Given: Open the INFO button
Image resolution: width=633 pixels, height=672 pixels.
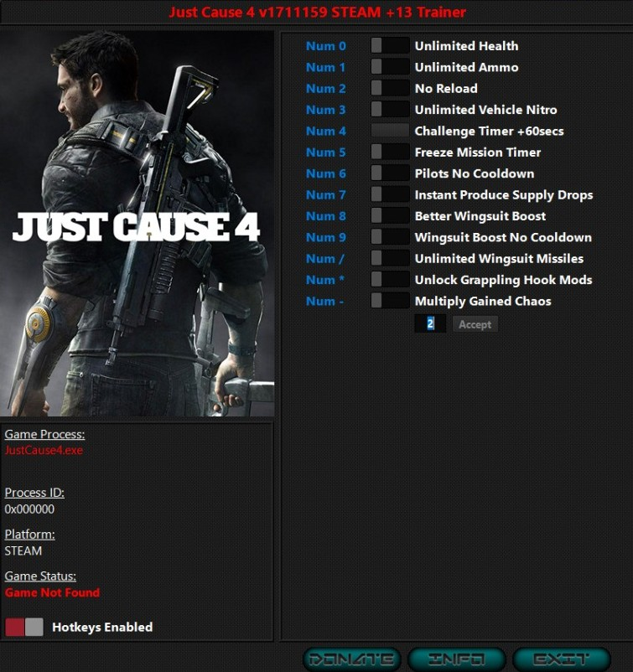Looking at the screenshot, I should pos(456,659).
